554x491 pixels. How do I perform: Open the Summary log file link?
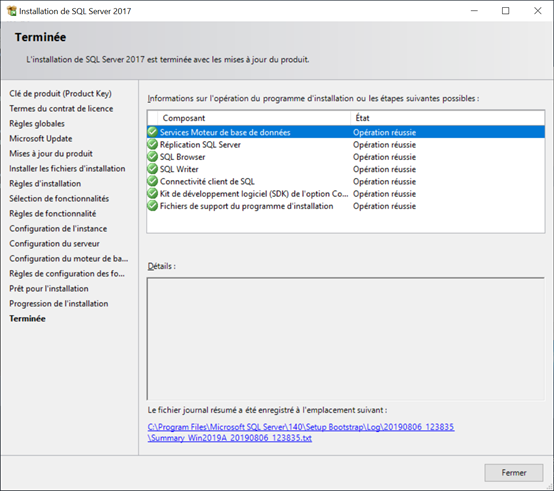point(230,438)
